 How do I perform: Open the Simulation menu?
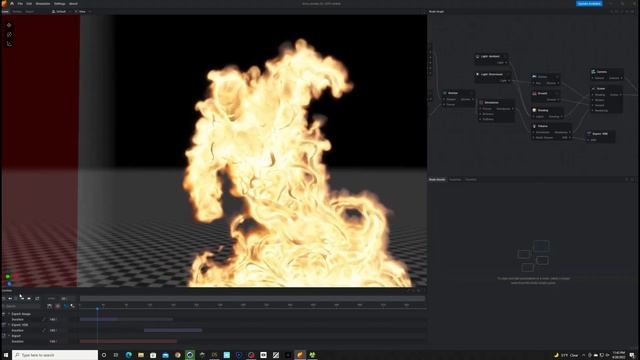pos(43,4)
